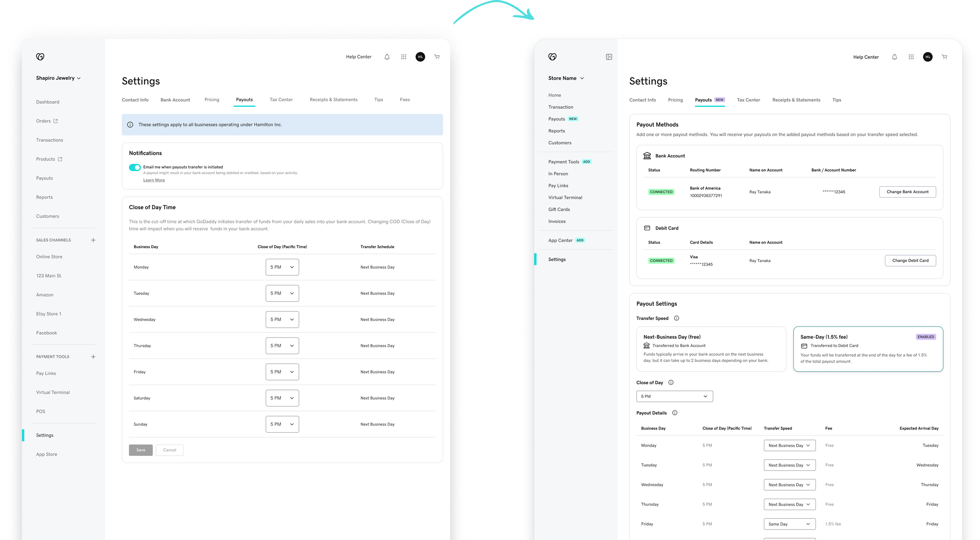Open Etsy Store 1 in left sidebar

click(x=49, y=314)
